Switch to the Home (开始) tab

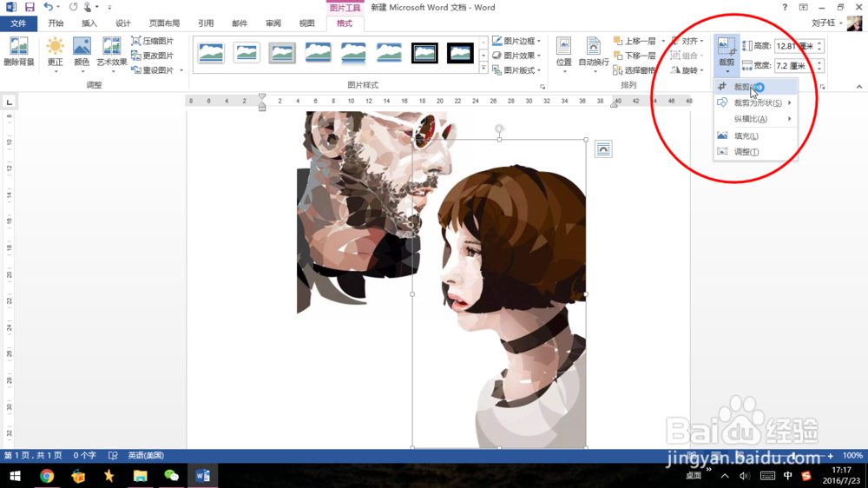(56, 23)
